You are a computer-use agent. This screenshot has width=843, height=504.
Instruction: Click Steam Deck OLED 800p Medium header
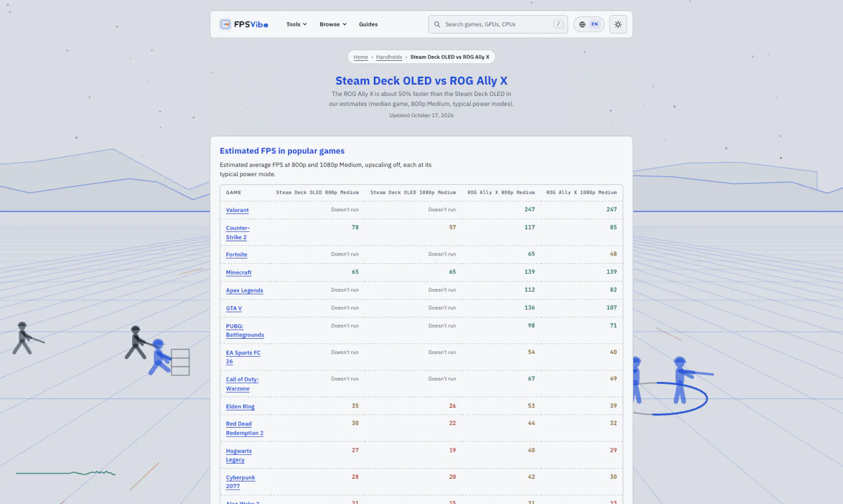click(317, 192)
